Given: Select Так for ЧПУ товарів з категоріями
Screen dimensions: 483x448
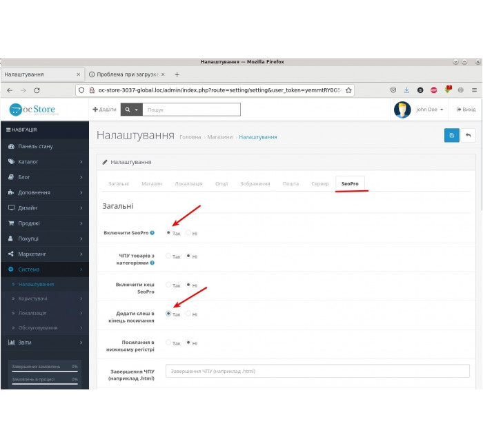Looking at the screenshot, I should pos(168,256).
